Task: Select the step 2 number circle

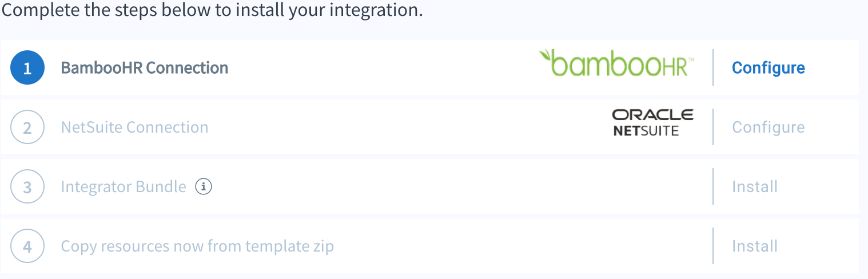Action: [x=27, y=127]
